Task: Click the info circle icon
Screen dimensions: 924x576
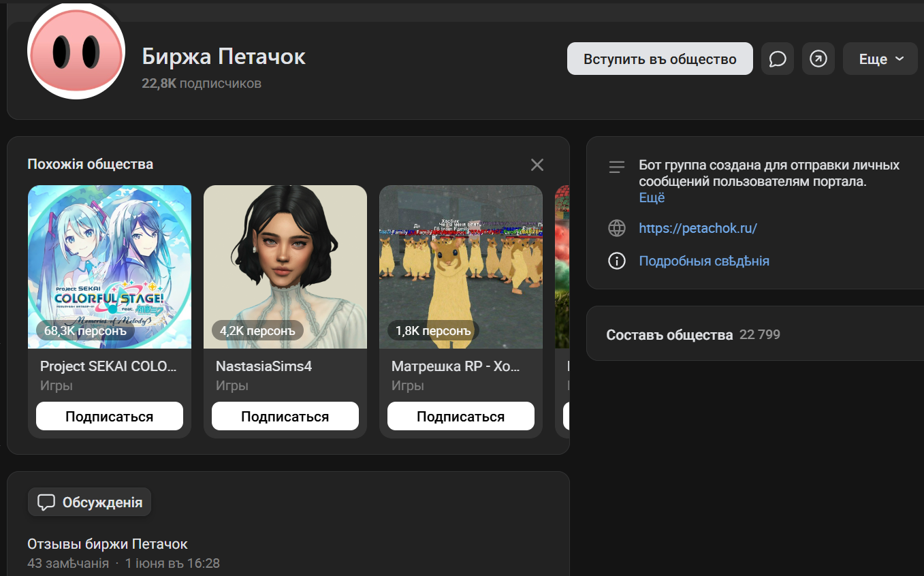Action: 617,261
